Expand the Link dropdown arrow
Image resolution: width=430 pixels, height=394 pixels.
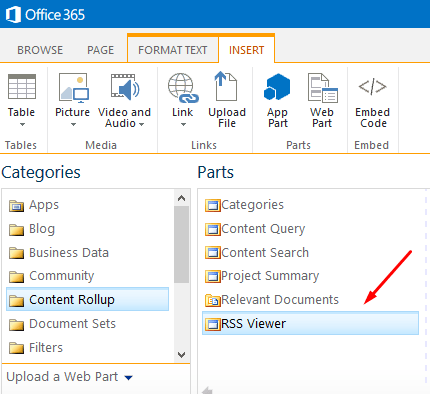[183, 125]
